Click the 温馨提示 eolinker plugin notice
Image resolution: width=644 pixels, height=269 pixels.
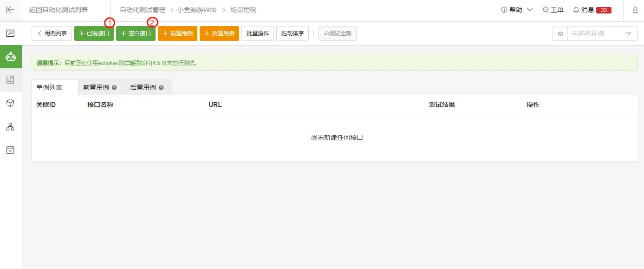[335, 63]
